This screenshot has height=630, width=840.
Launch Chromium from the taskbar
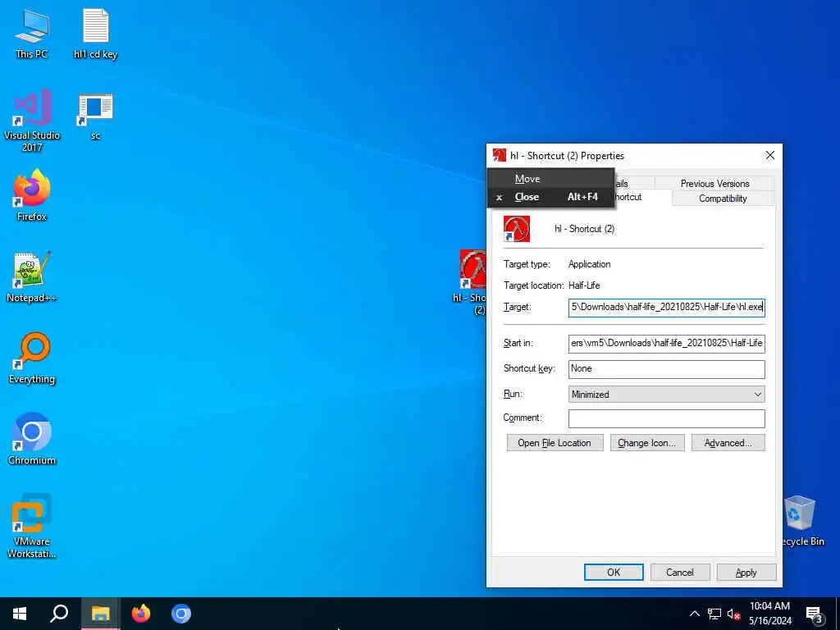point(181,614)
